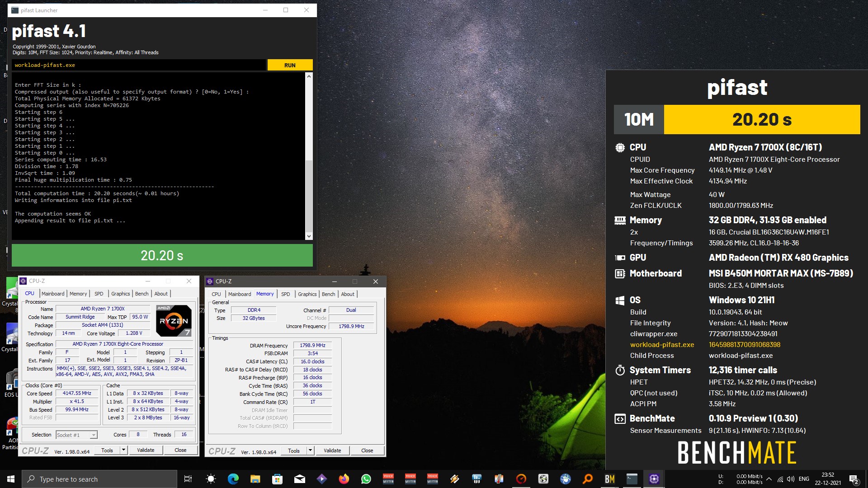Show hidden system tray icons chevron

point(769,479)
